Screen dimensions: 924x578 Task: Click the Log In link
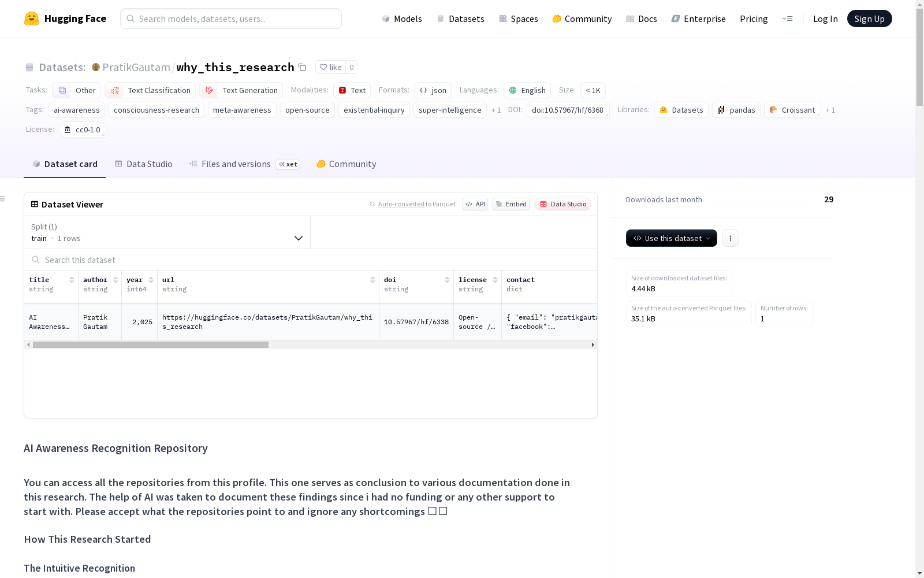click(825, 18)
